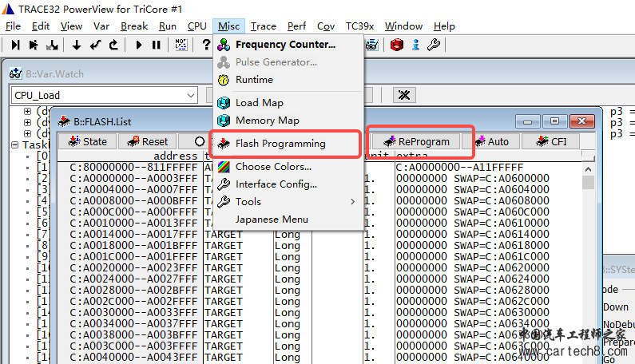Image resolution: width=635 pixels, height=364 pixels.
Task: Open the Window menu
Action: (403, 26)
